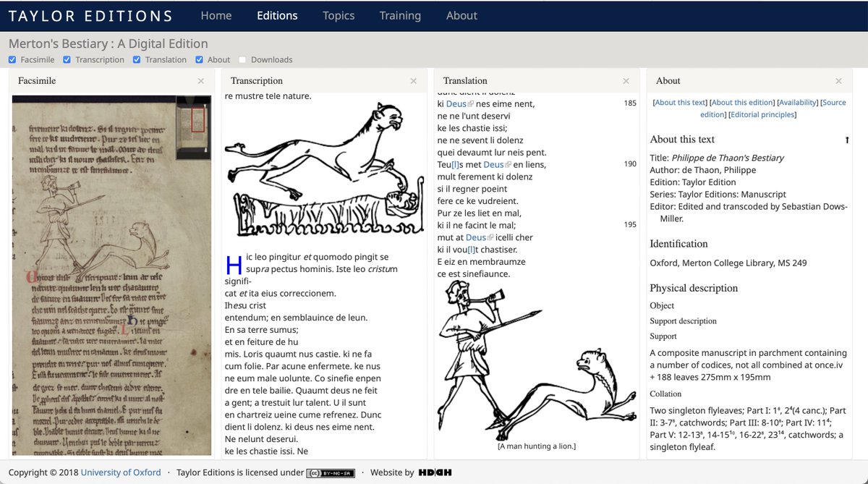The image size is (868, 484).
Task: Follow the Editorial principles link
Action: click(x=762, y=114)
